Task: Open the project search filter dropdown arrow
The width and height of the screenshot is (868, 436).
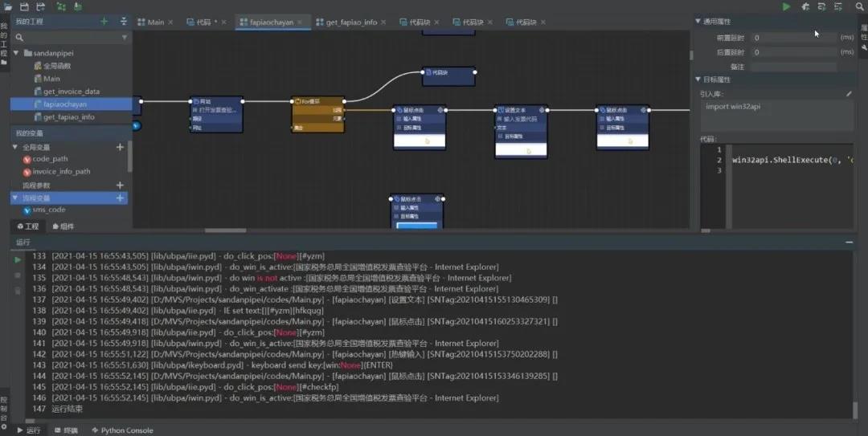Action: 124,38
